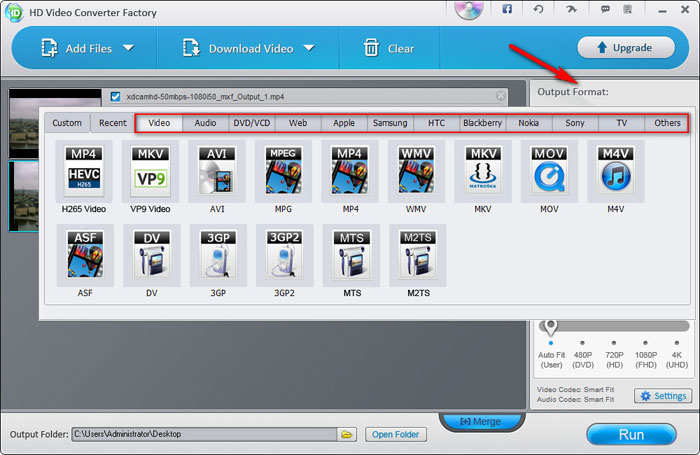
Task: Remove the xdcamhd file with X button
Action: pyautogui.click(x=500, y=96)
